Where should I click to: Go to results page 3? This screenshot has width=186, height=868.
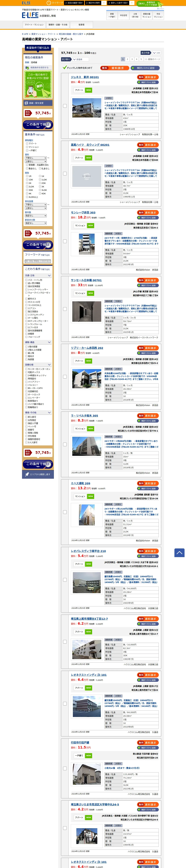pos(132,59)
